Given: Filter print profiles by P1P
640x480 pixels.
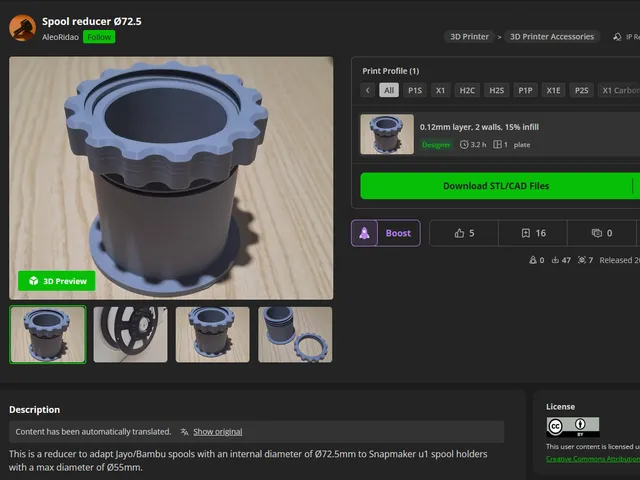Looking at the screenshot, I should [x=525, y=90].
